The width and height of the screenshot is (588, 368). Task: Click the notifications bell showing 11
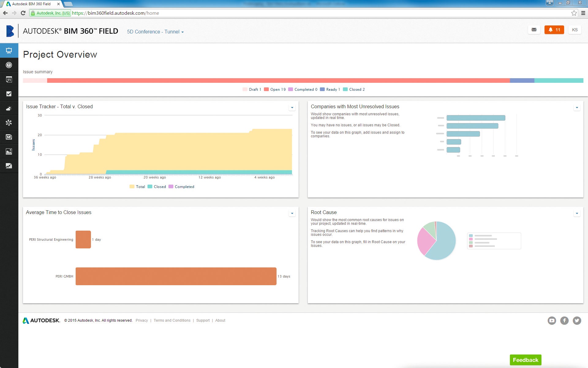[554, 30]
